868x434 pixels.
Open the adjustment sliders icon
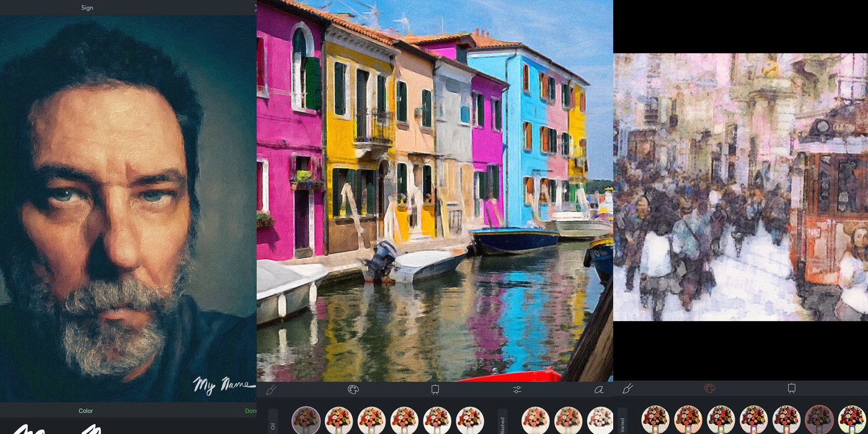click(x=517, y=389)
